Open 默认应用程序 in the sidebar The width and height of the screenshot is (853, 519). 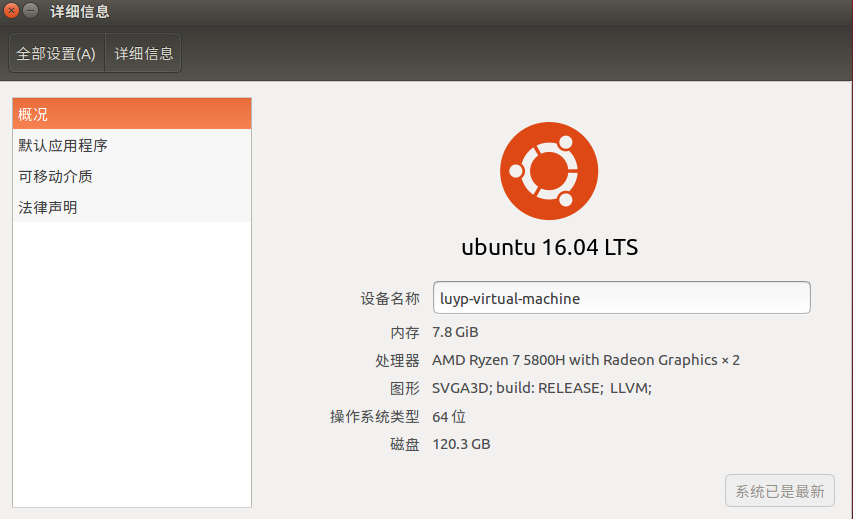point(132,145)
